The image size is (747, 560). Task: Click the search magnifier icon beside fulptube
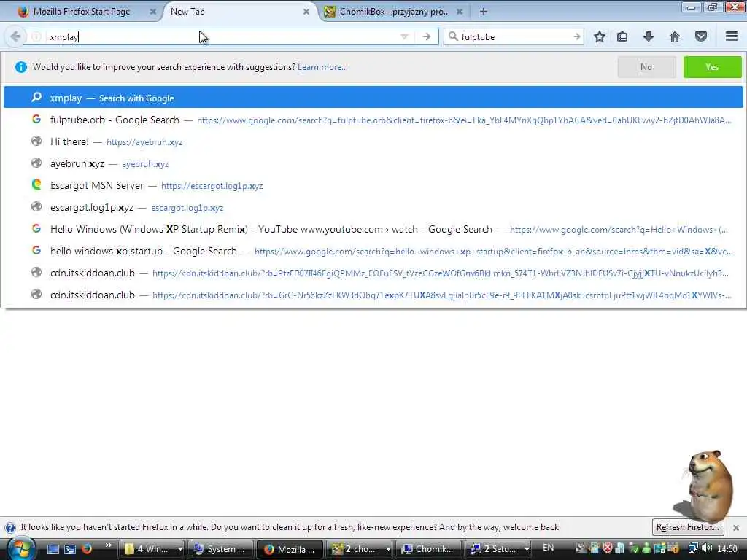point(453,36)
